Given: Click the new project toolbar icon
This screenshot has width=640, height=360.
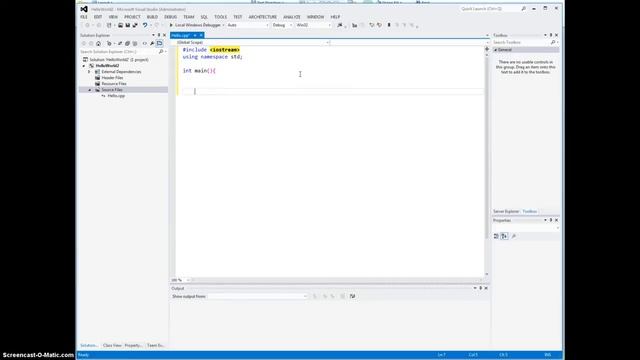Looking at the screenshot, I should click(x=109, y=25).
